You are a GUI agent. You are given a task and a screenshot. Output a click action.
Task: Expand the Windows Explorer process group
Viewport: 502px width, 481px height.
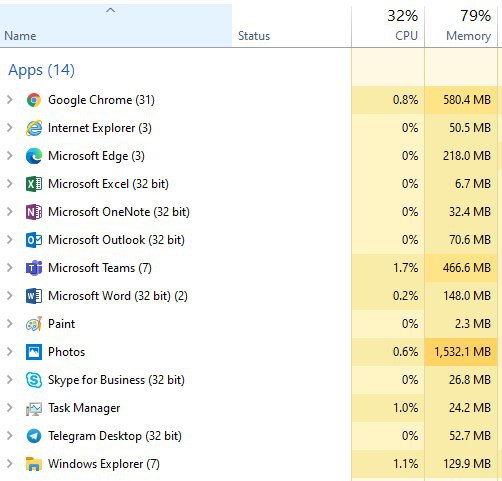pos(10,464)
